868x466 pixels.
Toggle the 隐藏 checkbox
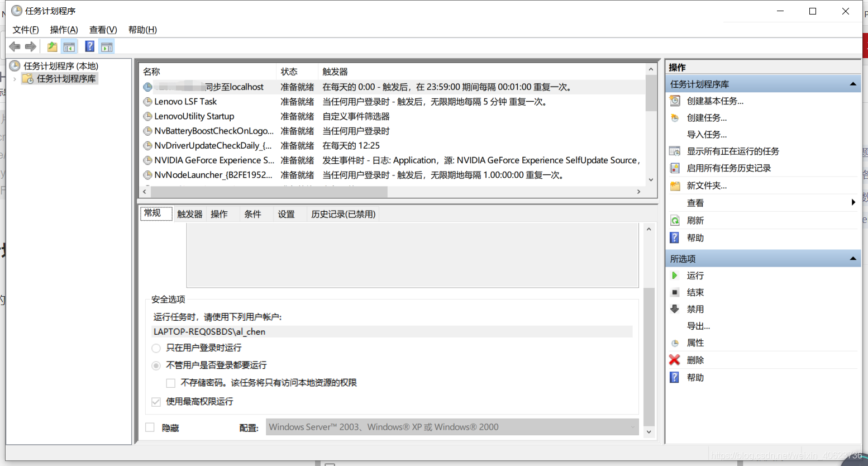tap(150, 427)
